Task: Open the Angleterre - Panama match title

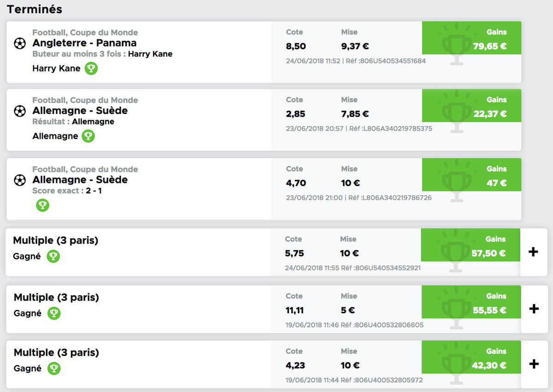Action: pyautogui.click(x=84, y=43)
